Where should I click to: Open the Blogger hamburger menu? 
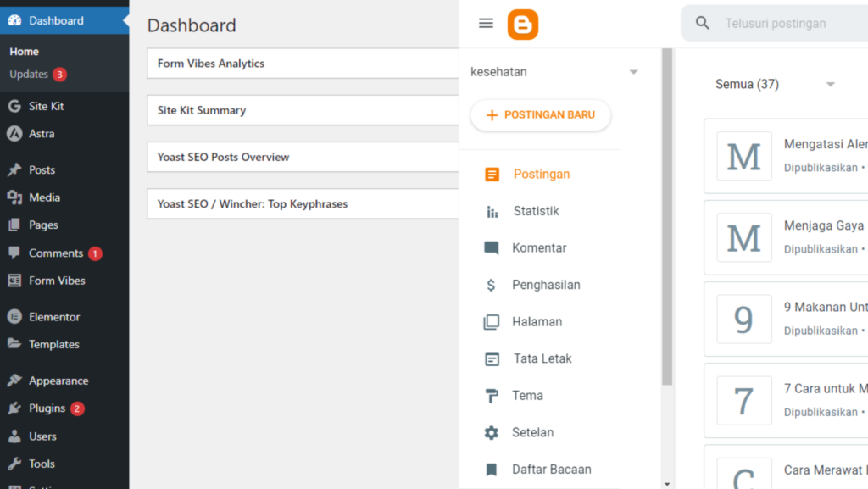pyautogui.click(x=486, y=24)
